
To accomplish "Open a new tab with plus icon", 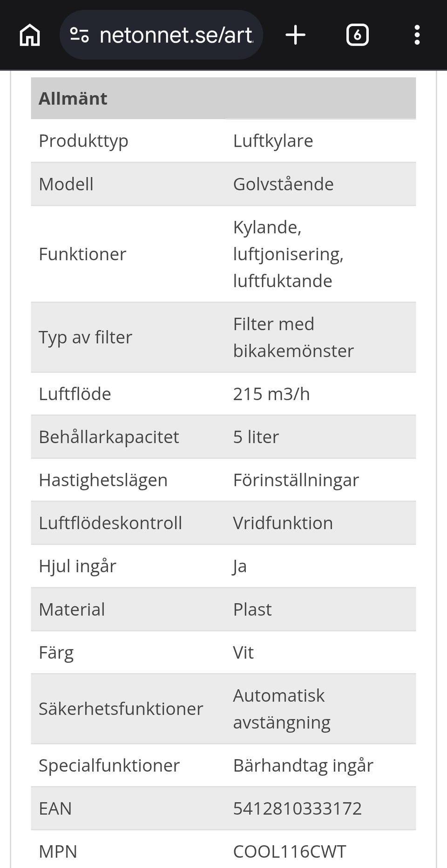I will point(295,35).
